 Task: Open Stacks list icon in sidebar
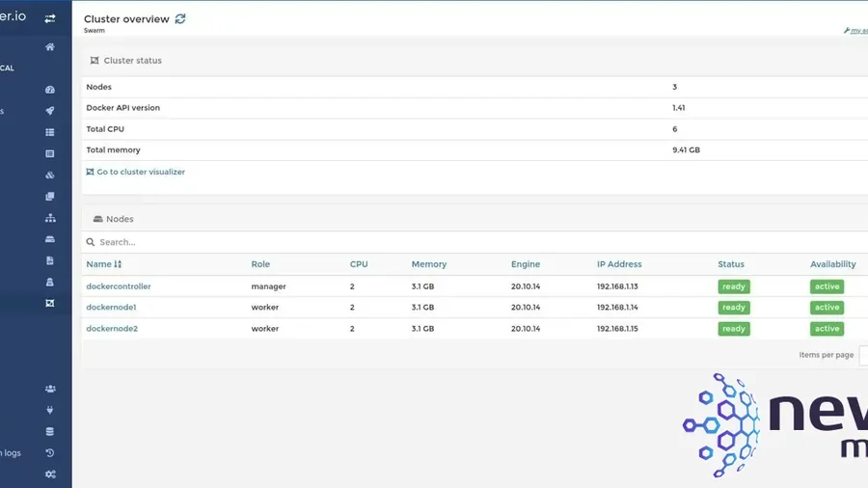[50, 132]
